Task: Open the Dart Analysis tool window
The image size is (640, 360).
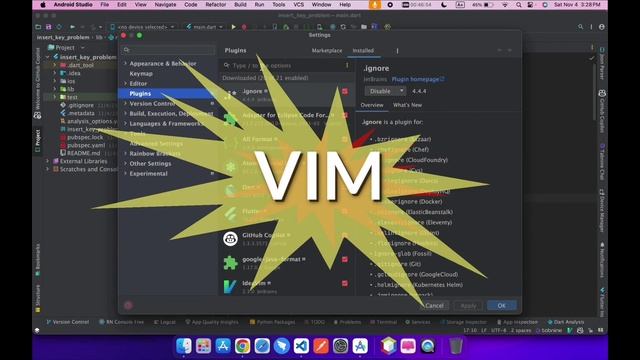Action: (565, 322)
